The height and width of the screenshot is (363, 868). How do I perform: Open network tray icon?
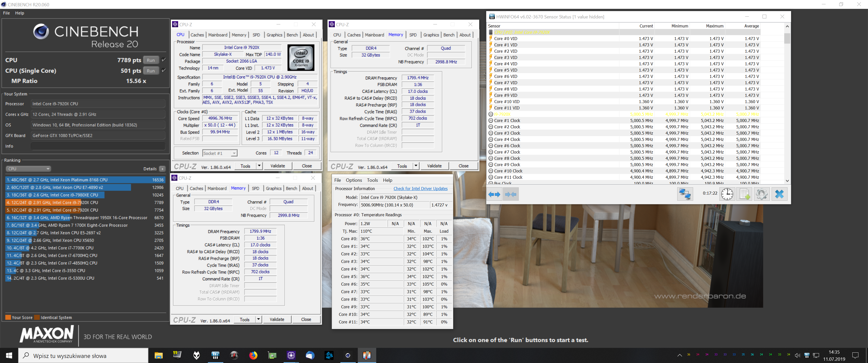coord(816,355)
